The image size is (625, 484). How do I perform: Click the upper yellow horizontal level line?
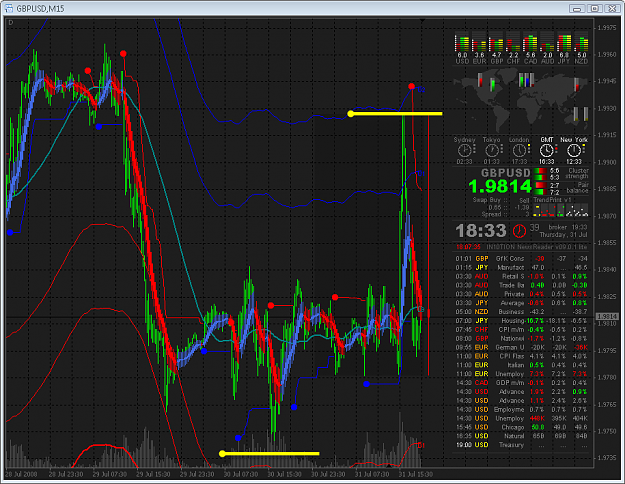(x=396, y=114)
